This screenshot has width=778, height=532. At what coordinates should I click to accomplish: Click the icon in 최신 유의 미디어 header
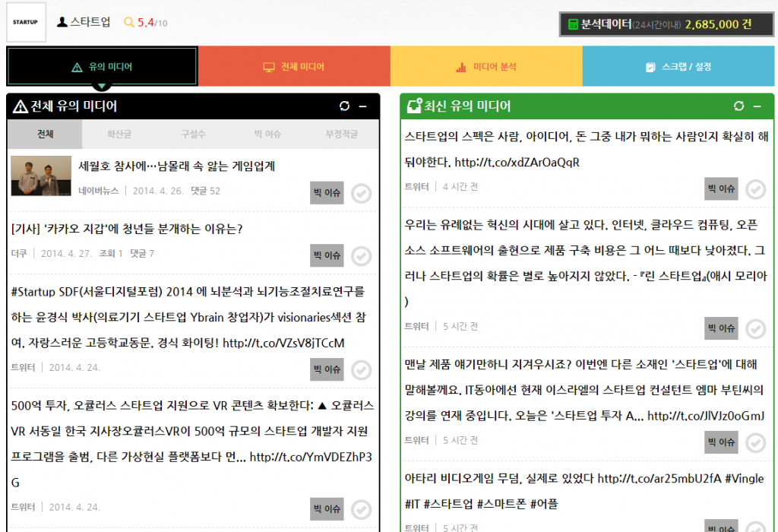(414, 106)
